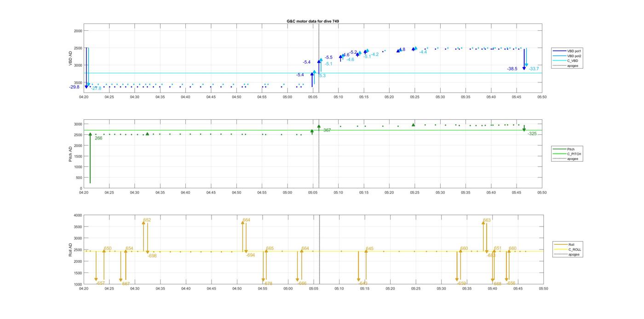The width and height of the screenshot is (644, 319).
Task: Click the -5.5 label in VBD plot
Action: coord(328,58)
